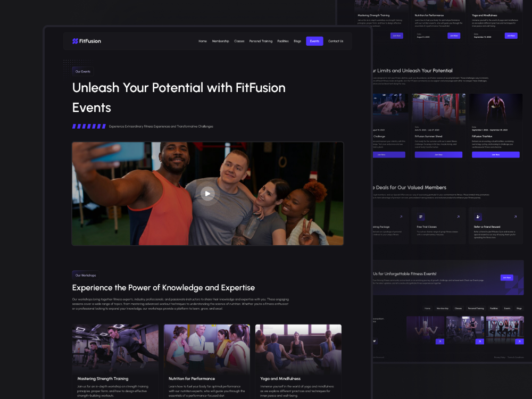Viewport: 532px width, 399px height.
Task: Click the arrow icon on the gym equipment photo
Action: pyautogui.click(x=479, y=342)
